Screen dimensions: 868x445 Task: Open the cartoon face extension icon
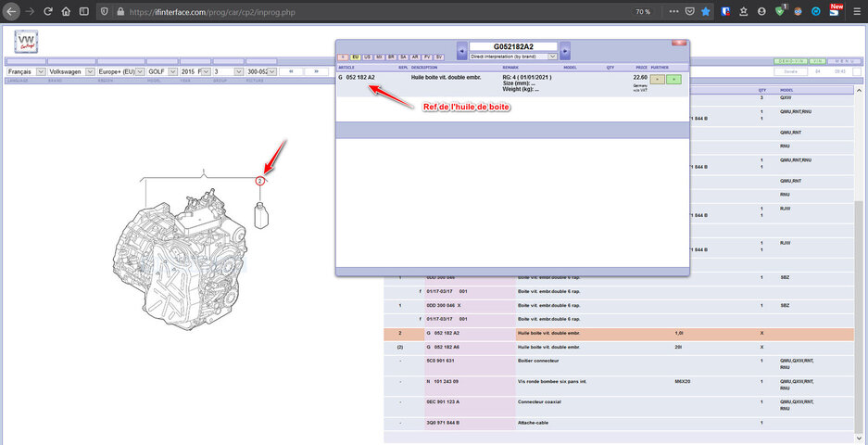(x=798, y=11)
